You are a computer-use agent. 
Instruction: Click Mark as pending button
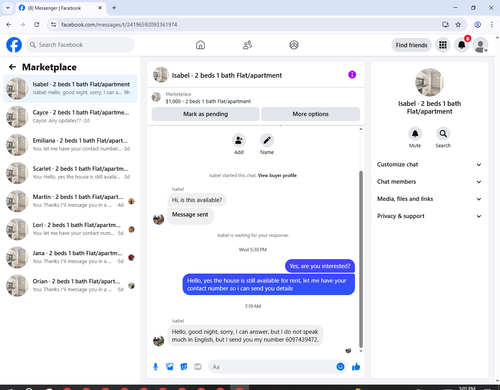point(205,114)
